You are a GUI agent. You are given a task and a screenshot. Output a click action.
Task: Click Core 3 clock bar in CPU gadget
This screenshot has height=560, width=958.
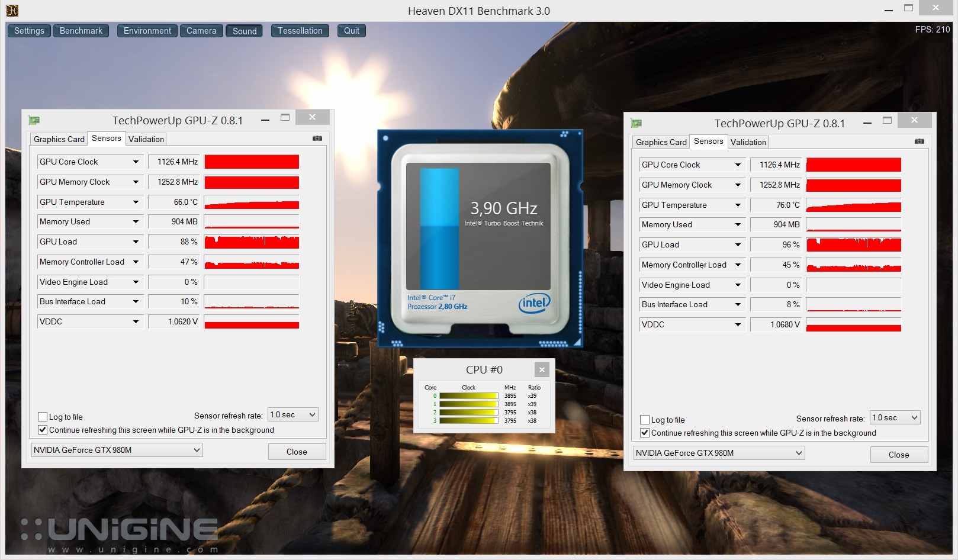tap(469, 421)
